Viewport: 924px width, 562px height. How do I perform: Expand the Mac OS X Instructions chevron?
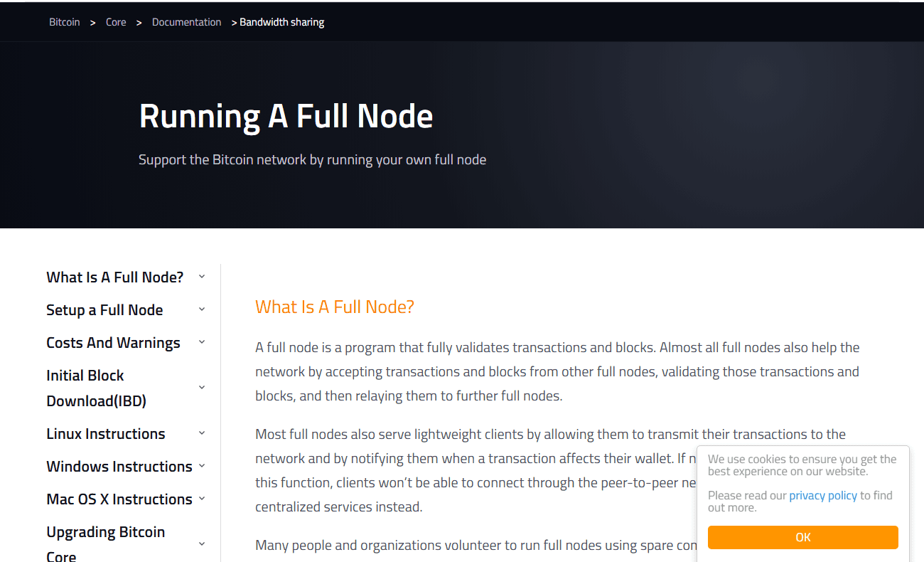pos(202,499)
